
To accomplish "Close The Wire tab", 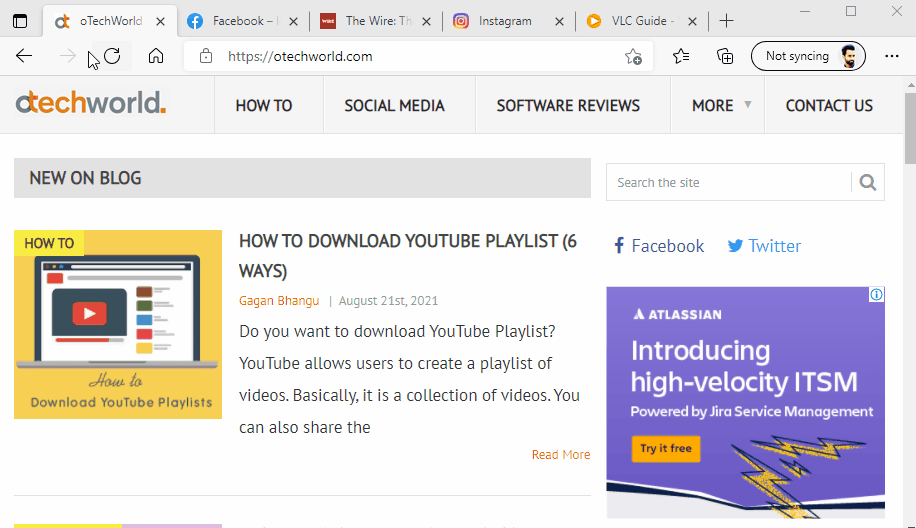I will pyautogui.click(x=426, y=22).
